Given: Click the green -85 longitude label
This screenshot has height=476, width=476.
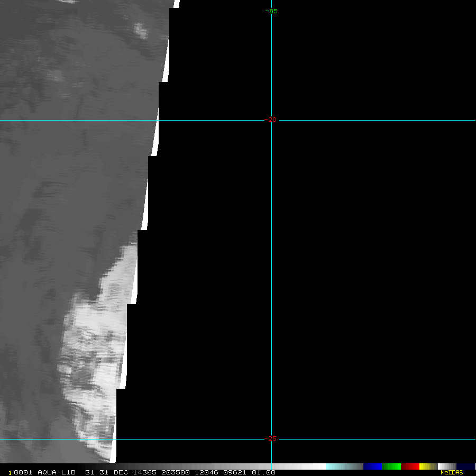Looking at the screenshot, I should 271,11.
